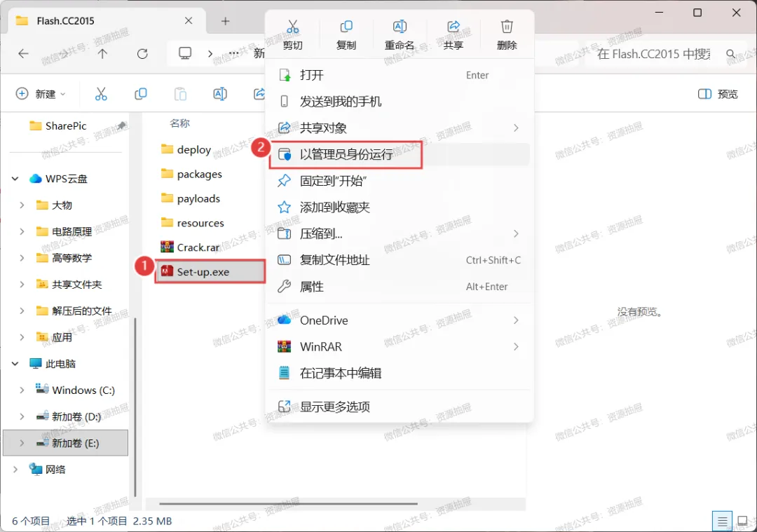Click the toolbar Rename icon
This screenshot has width=757, height=532.
(x=220, y=94)
